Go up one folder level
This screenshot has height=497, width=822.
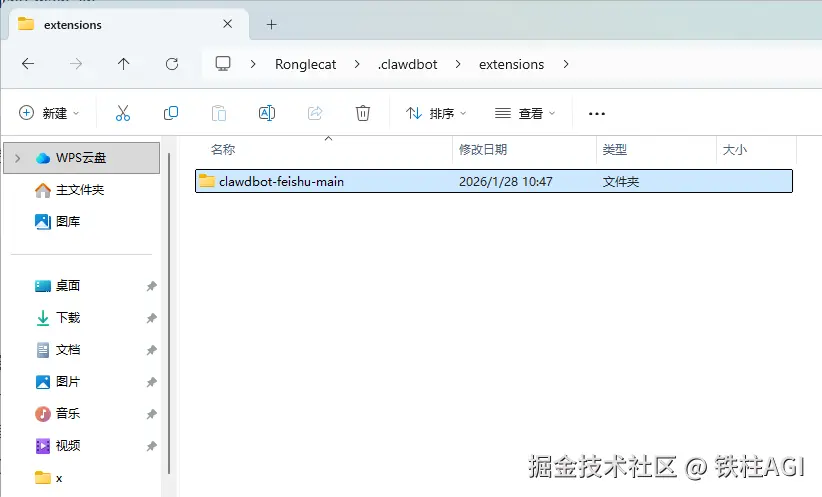(x=124, y=64)
